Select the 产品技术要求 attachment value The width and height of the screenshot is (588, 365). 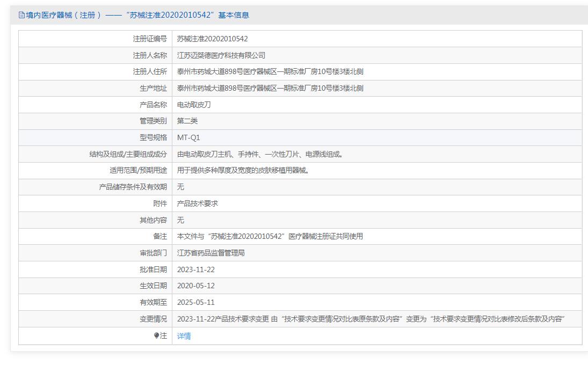coord(197,203)
